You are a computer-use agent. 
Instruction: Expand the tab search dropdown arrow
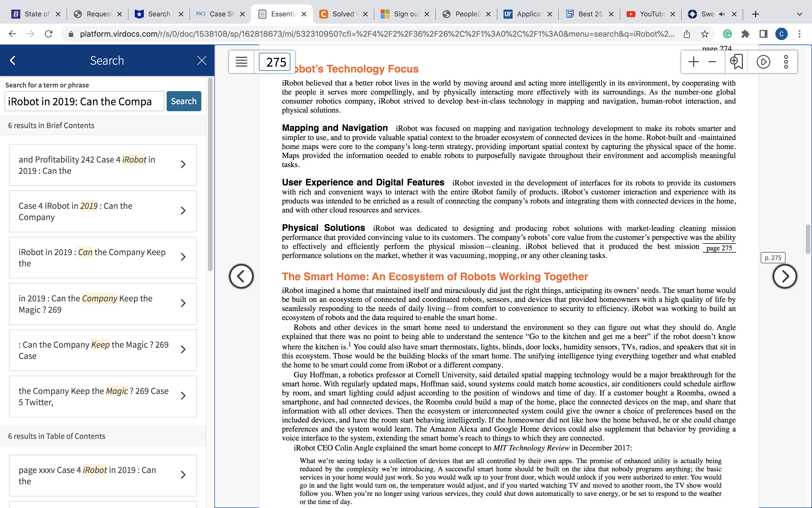pos(800,14)
